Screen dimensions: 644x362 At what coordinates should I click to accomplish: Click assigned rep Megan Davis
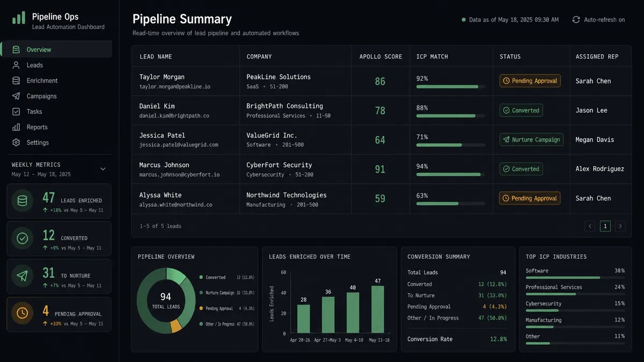[595, 139]
